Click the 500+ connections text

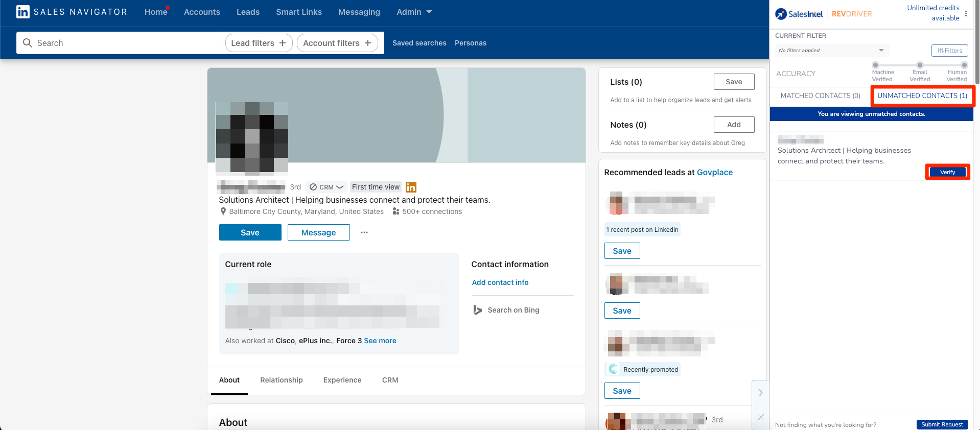(432, 211)
